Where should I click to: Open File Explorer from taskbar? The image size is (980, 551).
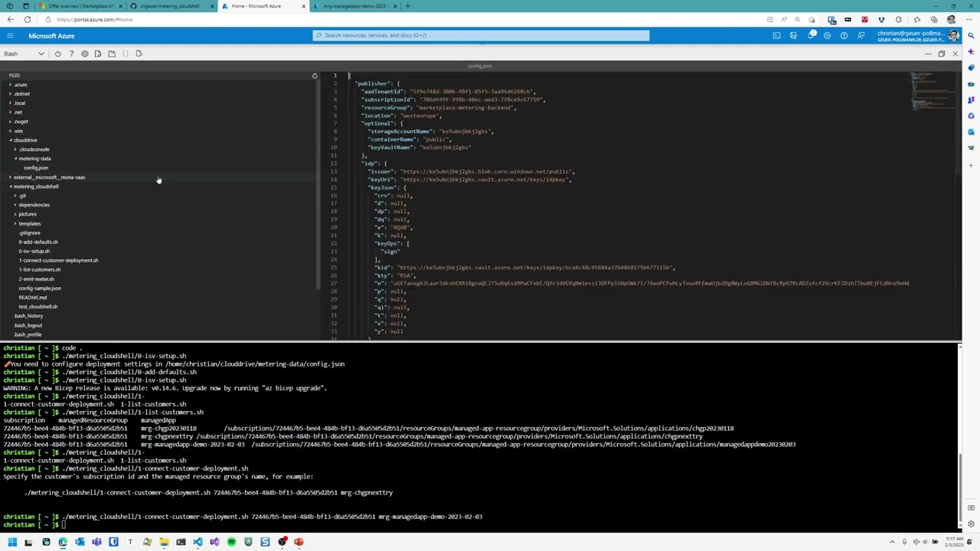click(x=164, y=543)
